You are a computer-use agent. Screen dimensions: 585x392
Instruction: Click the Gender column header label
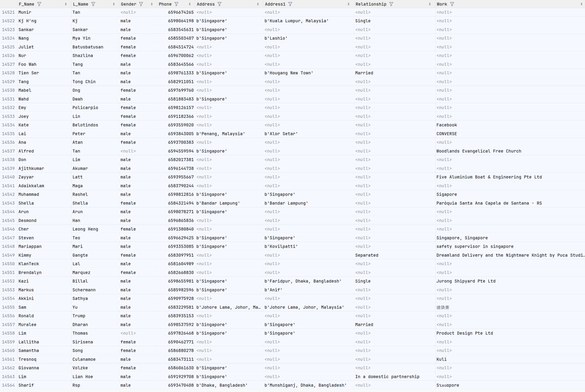pyautogui.click(x=129, y=4)
